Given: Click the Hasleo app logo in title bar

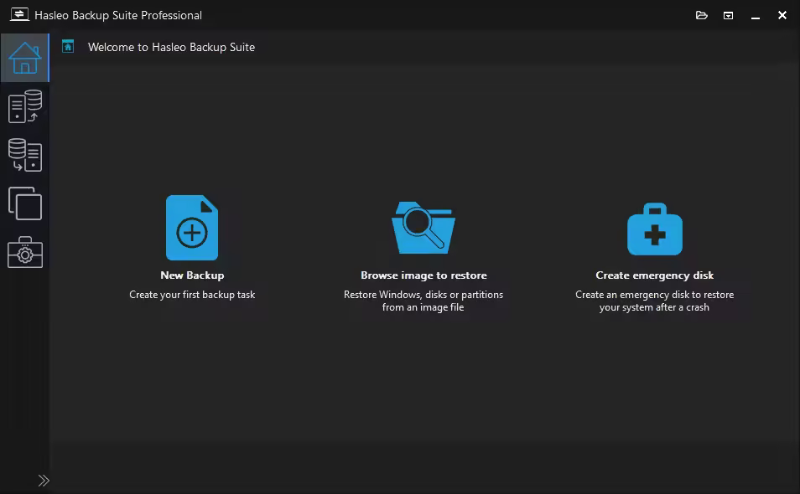Looking at the screenshot, I should pos(17,15).
